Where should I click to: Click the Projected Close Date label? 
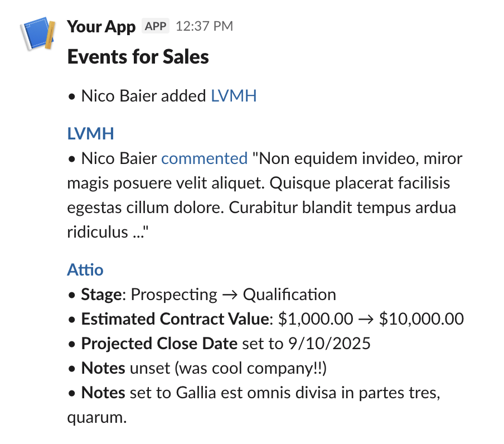[x=159, y=344]
